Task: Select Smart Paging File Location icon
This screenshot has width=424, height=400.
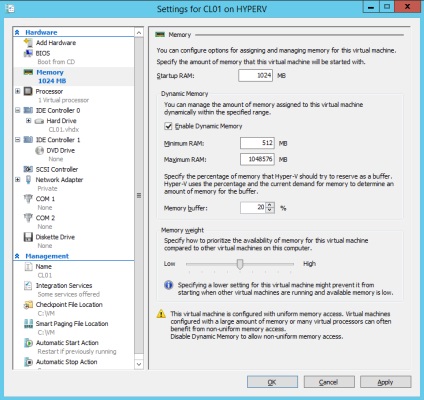Action: click(x=28, y=324)
